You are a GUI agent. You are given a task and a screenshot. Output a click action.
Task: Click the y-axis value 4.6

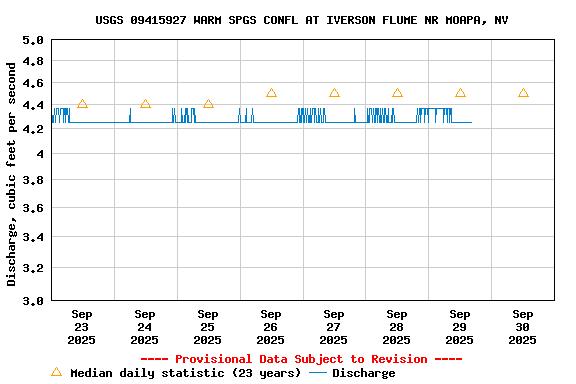pyautogui.click(x=33, y=83)
